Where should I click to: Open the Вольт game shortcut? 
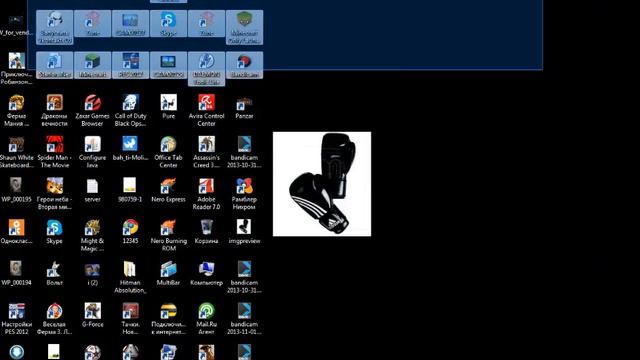click(x=54, y=273)
